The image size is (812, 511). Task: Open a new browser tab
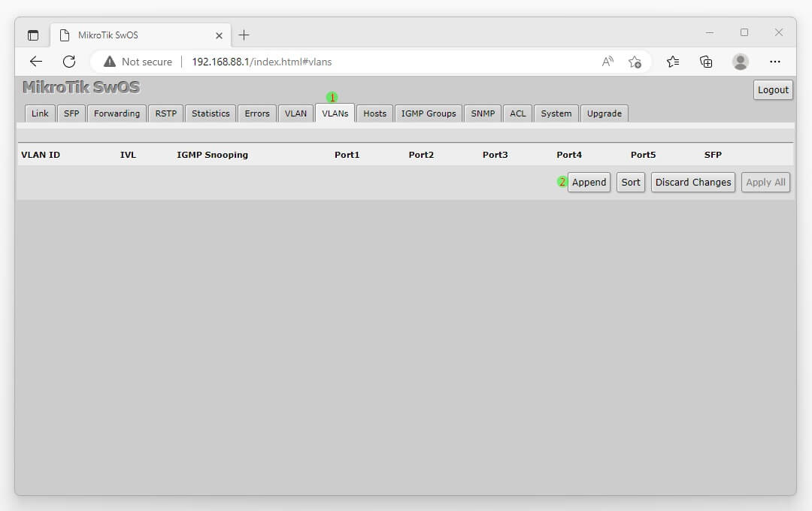pyautogui.click(x=244, y=35)
